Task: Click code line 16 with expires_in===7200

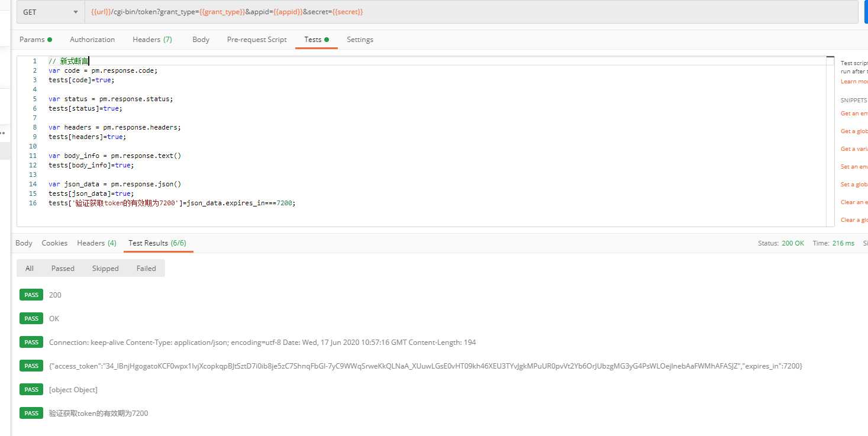Action: pos(172,203)
